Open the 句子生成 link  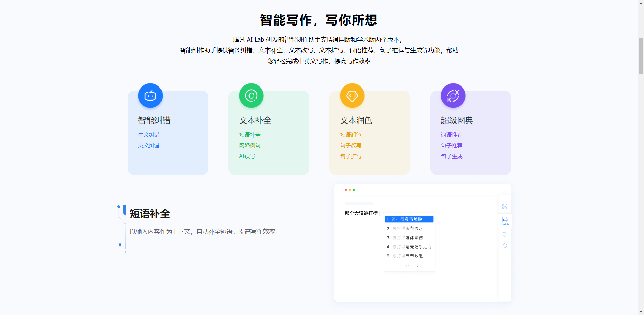click(452, 156)
